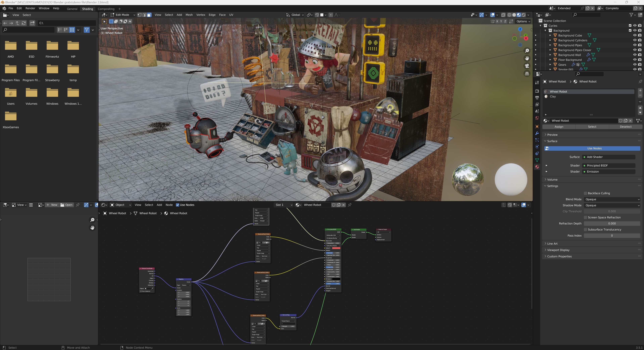The image size is (644, 350).
Task: Open File menu
Action: point(11,8)
